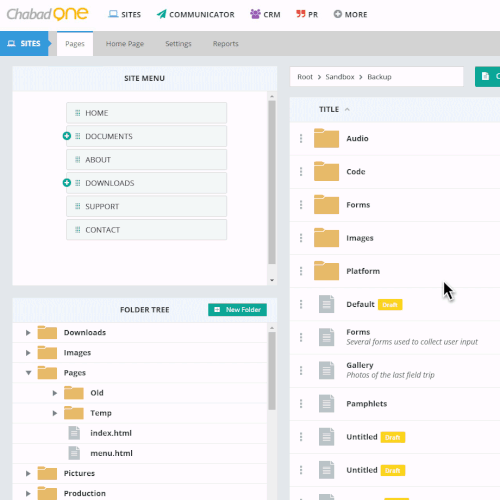Expand the Images folder in folder tree
500x500 pixels.
point(28,353)
